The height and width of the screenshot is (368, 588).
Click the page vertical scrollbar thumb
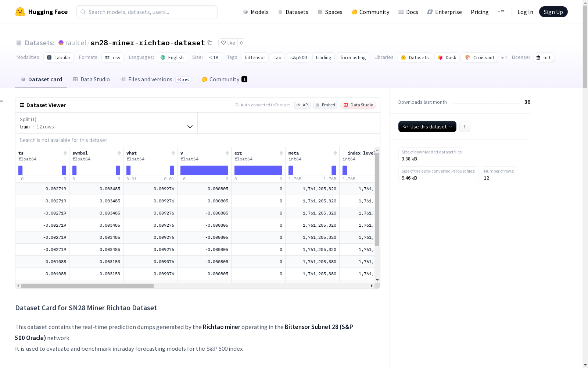585,47
